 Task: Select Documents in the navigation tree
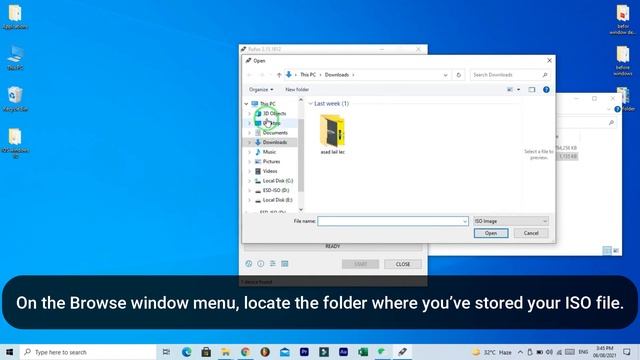tap(275, 133)
